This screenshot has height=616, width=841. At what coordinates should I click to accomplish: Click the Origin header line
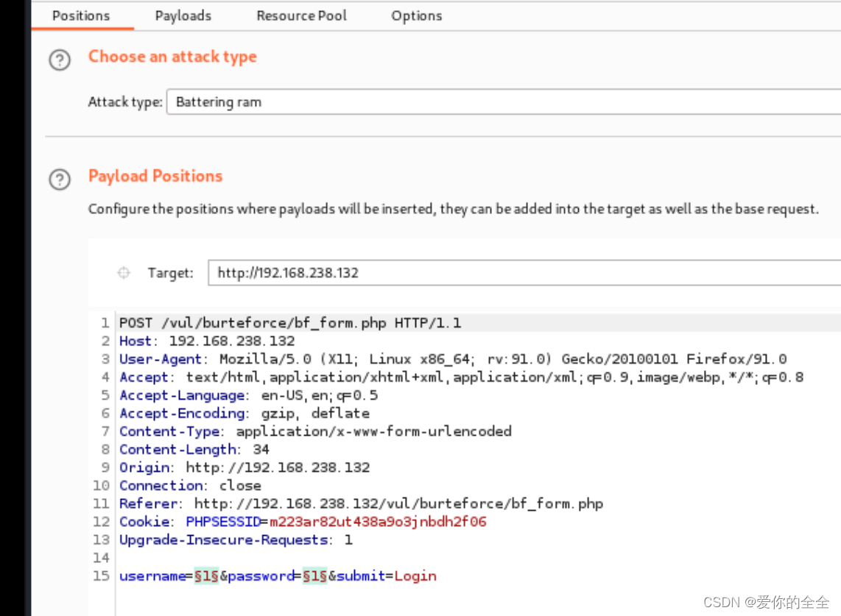point(244,467)
